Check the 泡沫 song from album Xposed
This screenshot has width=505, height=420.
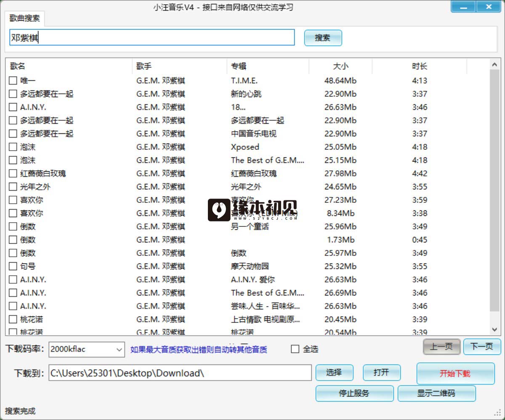[x=13, y=147]
